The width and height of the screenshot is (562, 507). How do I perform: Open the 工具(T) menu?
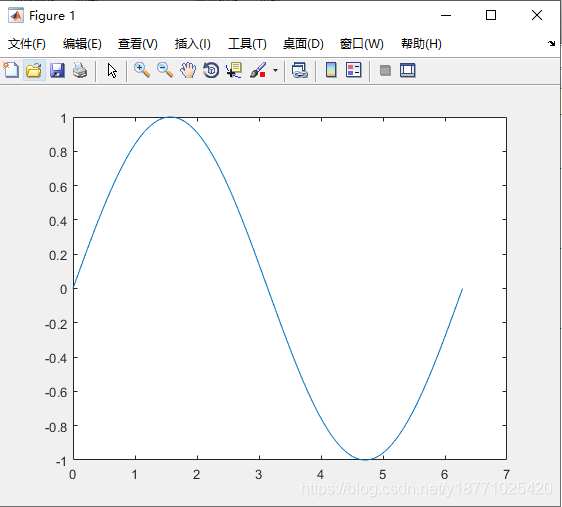coord(247,44)
